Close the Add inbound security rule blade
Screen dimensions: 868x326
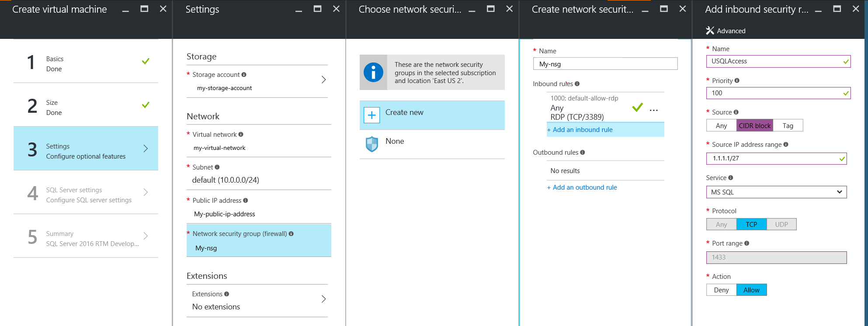(x=856, y=9)
